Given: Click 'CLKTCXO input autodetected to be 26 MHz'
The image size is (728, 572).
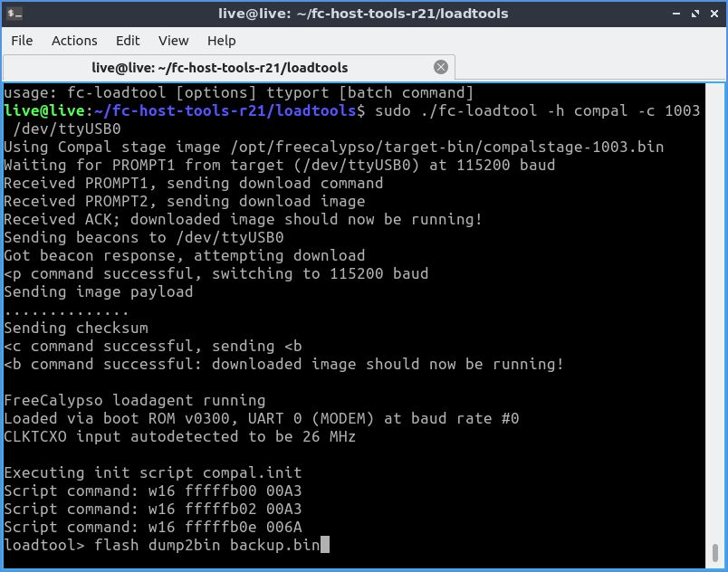Looking at the screenshot, I should click(x=179, y=436).
